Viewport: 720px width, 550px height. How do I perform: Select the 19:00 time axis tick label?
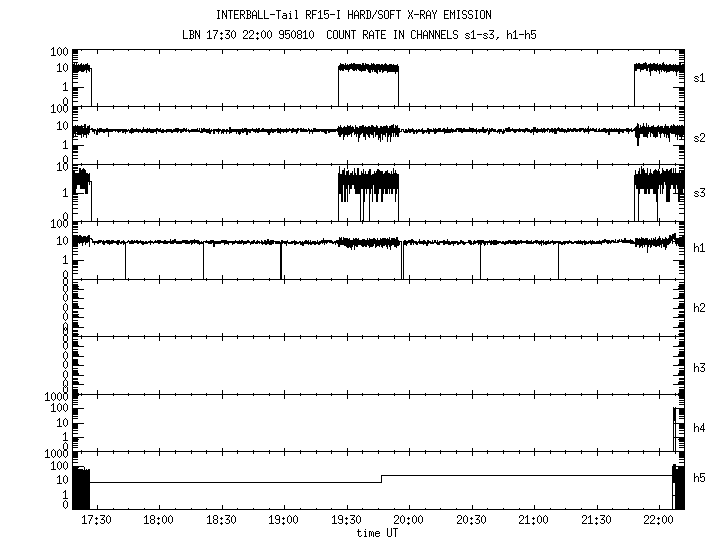pos(283,521)
